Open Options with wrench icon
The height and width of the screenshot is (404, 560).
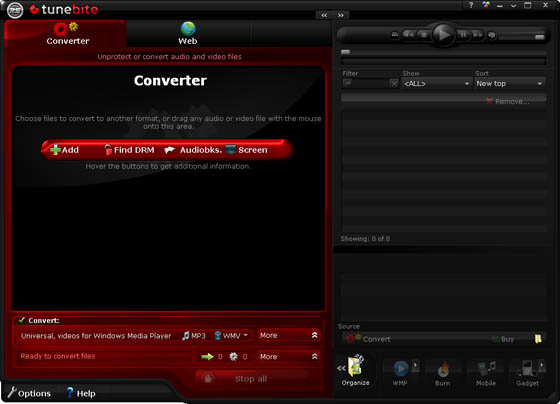pyautogui.click(x=29, y=393)
